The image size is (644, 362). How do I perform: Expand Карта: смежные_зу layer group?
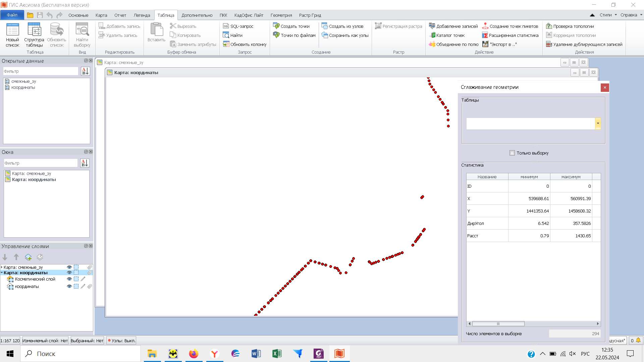coord(2,267)
